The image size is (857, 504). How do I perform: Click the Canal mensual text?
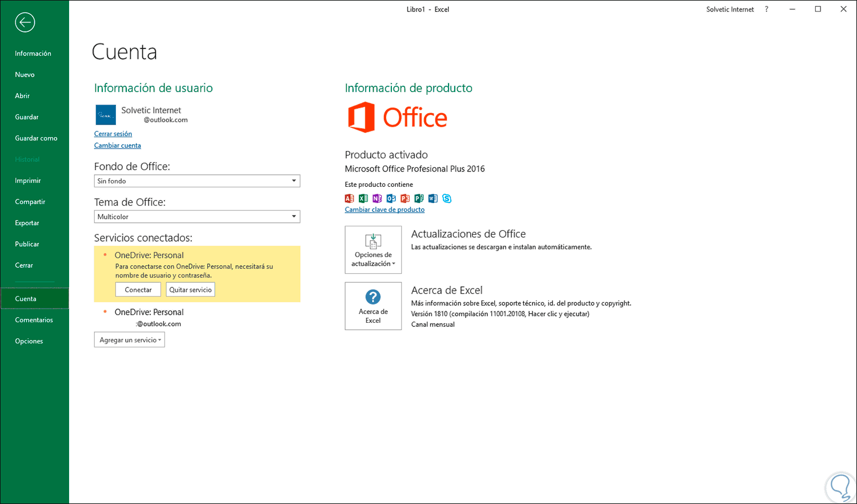pyautogui.click(x=433, y=325)
